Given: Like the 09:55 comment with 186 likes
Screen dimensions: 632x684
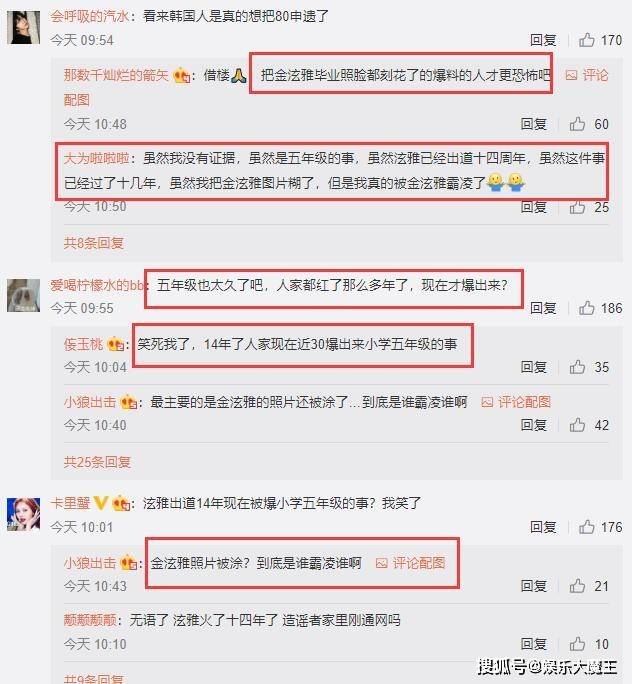Looking at the screenshot, I should point(587,308).
